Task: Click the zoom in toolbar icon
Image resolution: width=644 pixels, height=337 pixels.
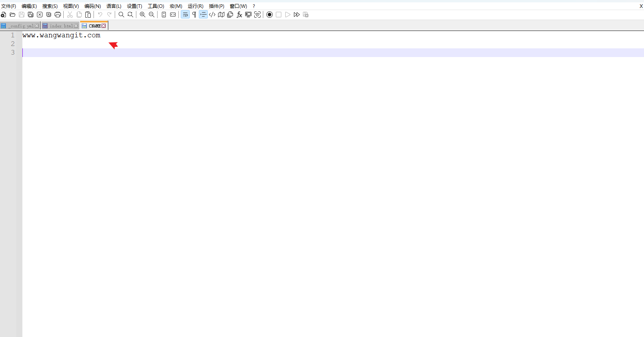Action: [143, 15]
